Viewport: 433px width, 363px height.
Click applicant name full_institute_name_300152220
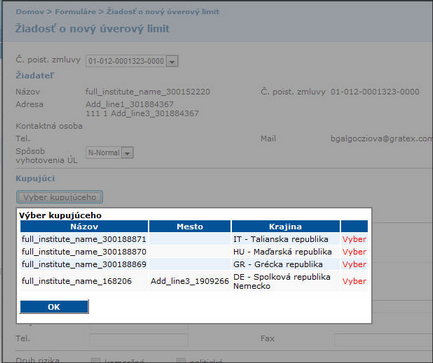[x=148, y=92]
